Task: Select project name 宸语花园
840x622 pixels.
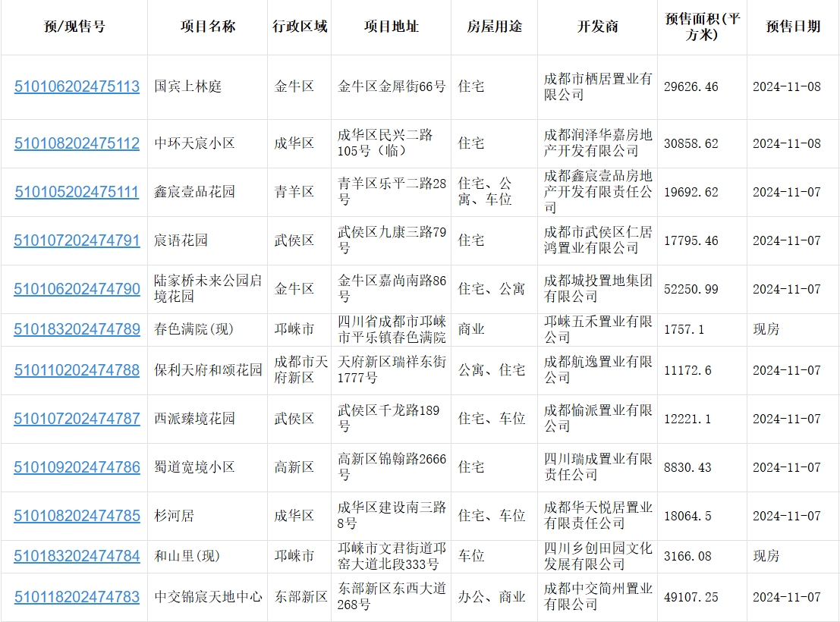Action: coord(181,240)
